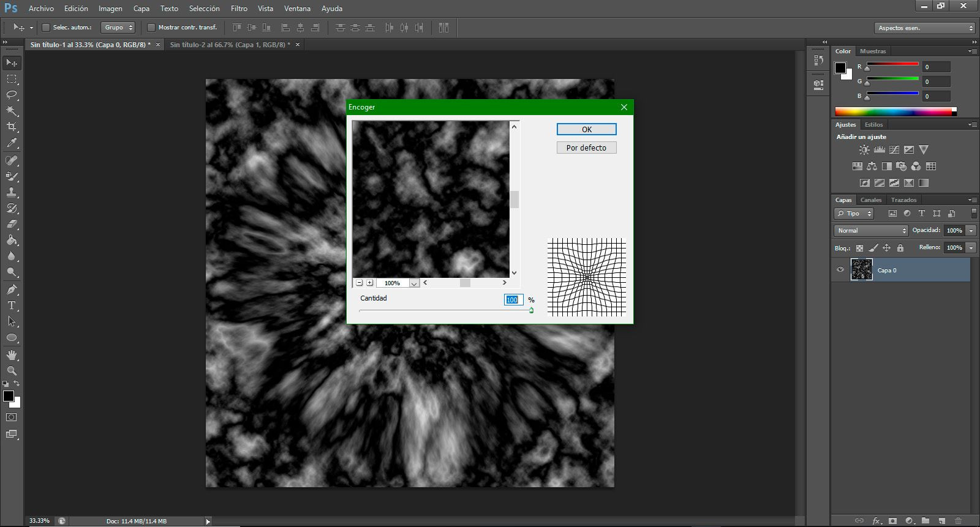Zoom in the Encoger preview with plus
This screenshot has height=527, width=980.
[x=369, y=283]
